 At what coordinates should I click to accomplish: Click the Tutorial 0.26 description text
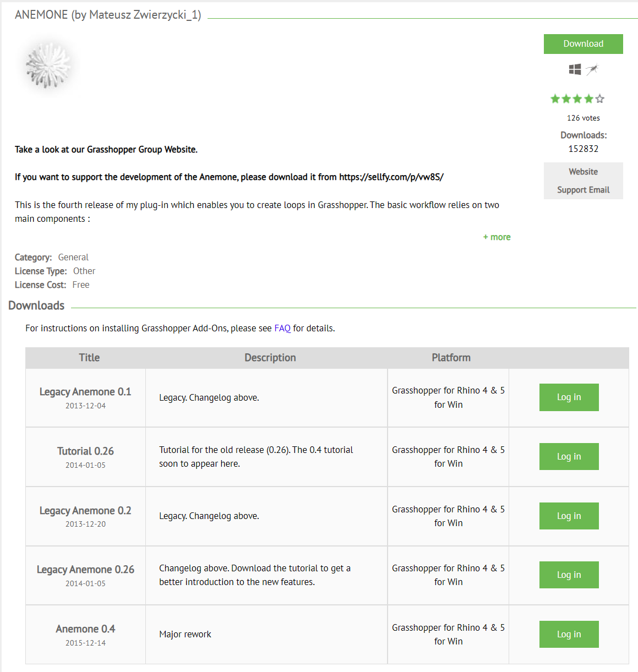pyautogui.click(x=256, y=457)
